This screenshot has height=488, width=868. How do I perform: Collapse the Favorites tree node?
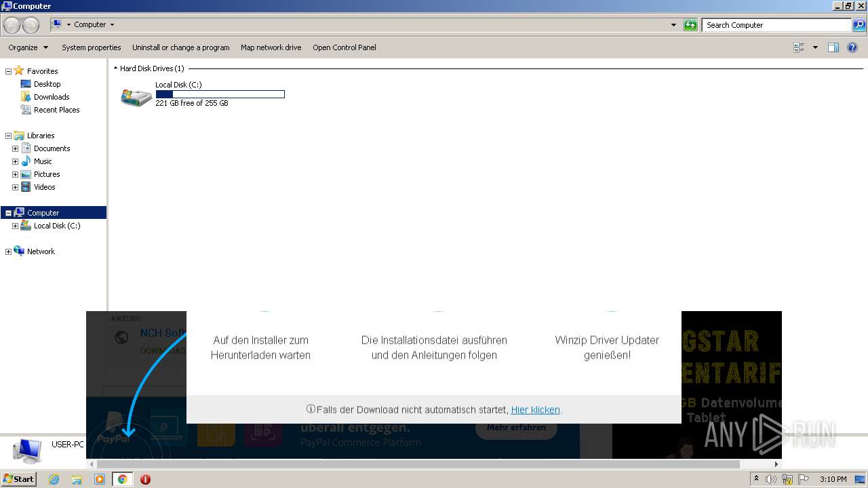tap(8, 71)
